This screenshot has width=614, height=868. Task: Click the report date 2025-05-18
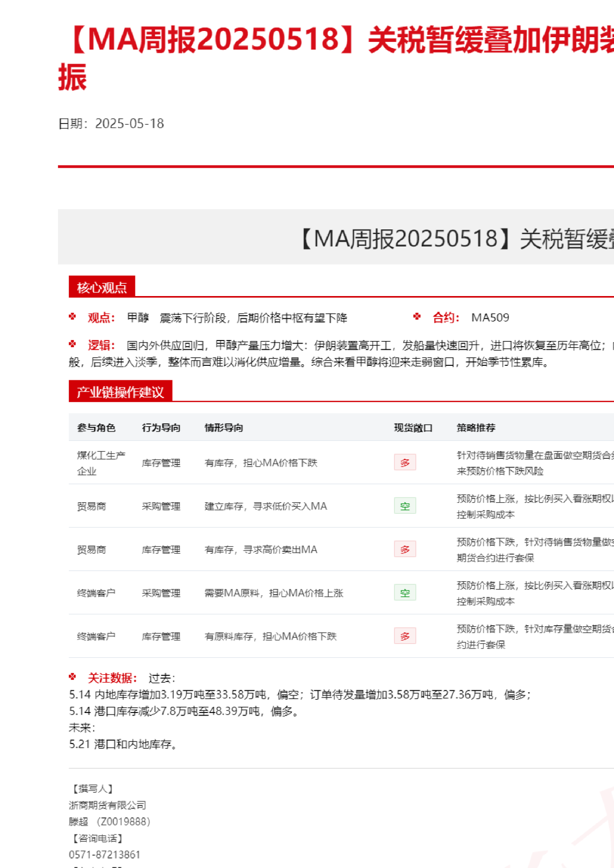click(129, 123)
